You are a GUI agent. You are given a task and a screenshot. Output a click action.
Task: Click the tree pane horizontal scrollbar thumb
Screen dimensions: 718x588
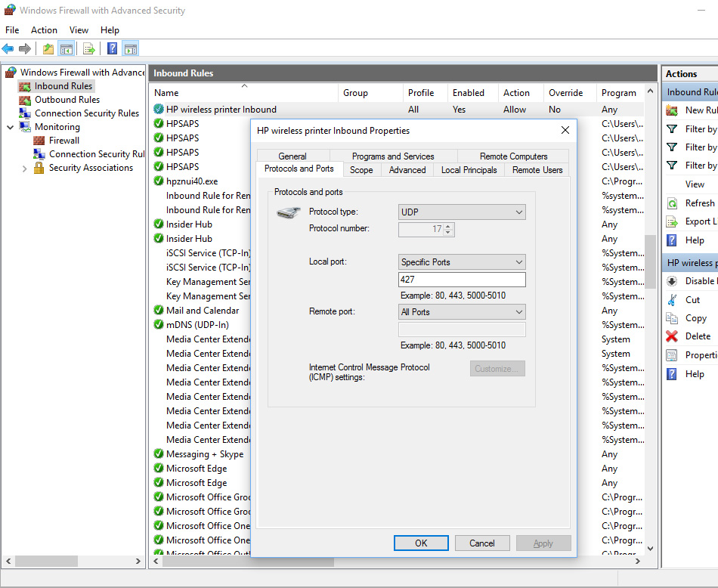tap(46, 561)
